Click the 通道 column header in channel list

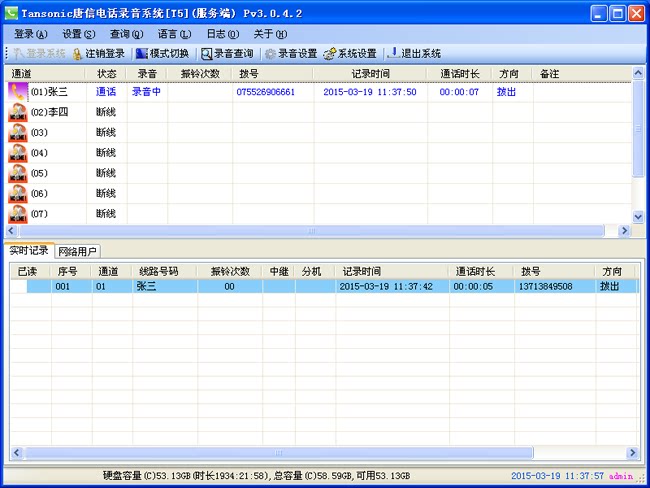pos(46,73)
